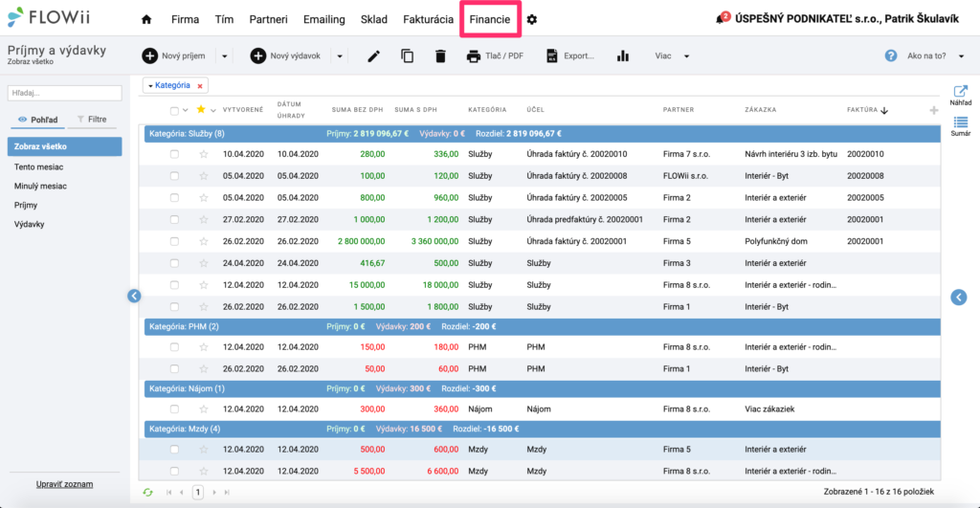Open the Emailing menu
This screenshot has height=508, width=980.
click(x=323, y=19)
